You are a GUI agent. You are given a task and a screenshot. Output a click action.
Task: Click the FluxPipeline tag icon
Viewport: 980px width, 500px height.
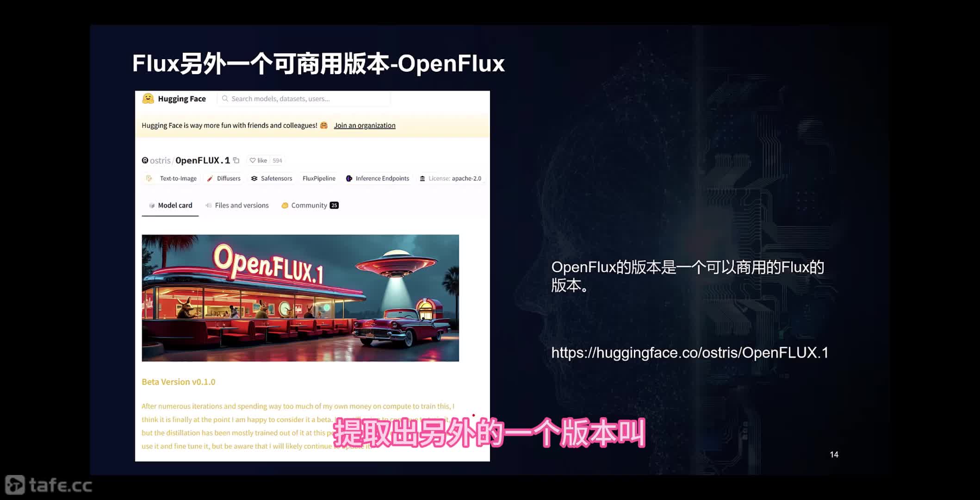(319, 178)
